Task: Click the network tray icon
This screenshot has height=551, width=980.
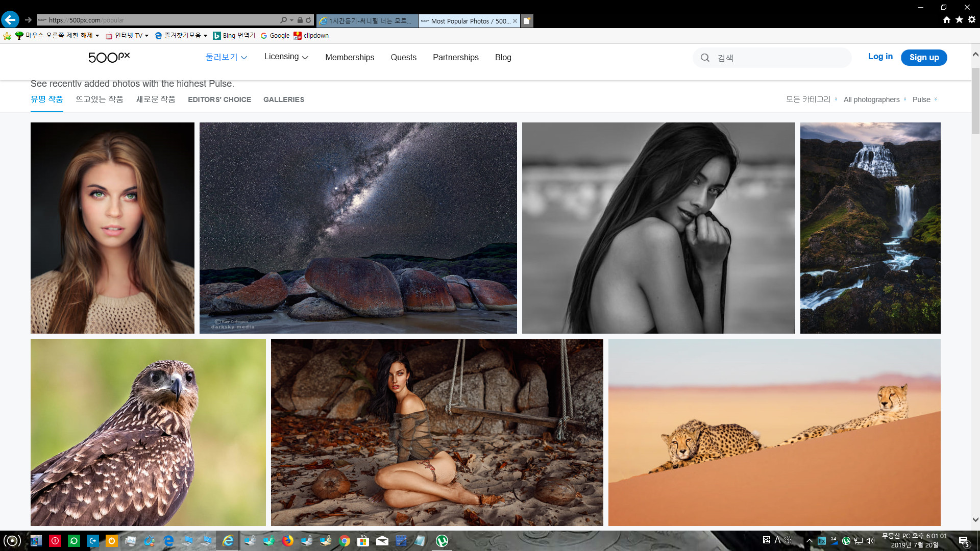Action: tap(859, 541)
